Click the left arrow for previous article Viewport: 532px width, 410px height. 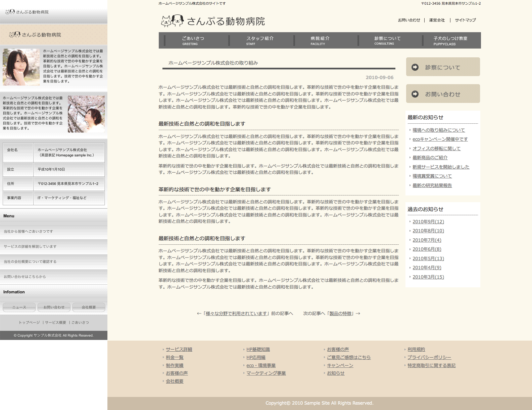pyautogui.click(x=199, y=313)
